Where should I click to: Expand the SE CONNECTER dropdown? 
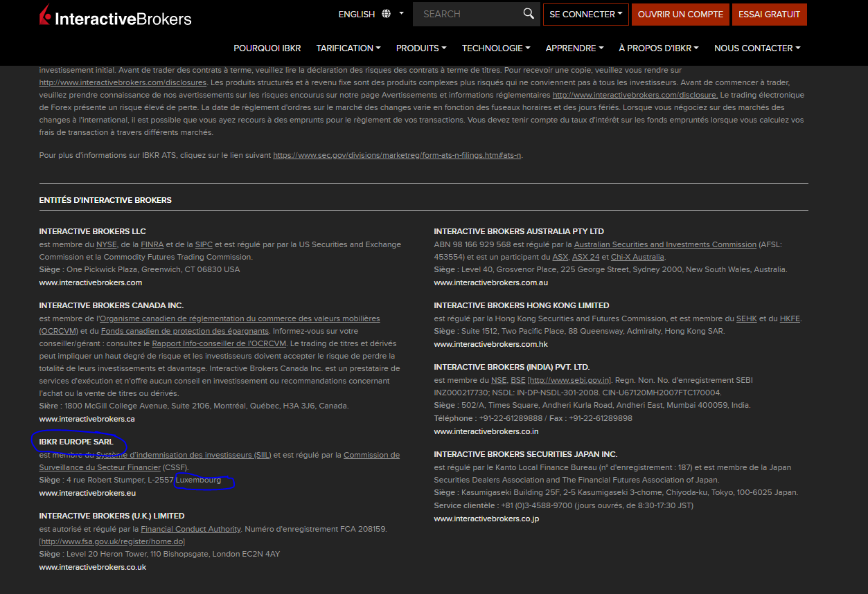(585, 14)
